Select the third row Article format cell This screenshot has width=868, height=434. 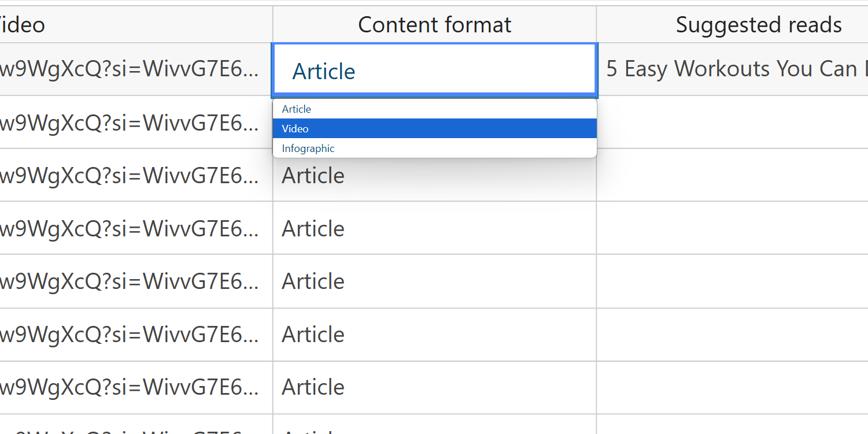coord(434,175)
